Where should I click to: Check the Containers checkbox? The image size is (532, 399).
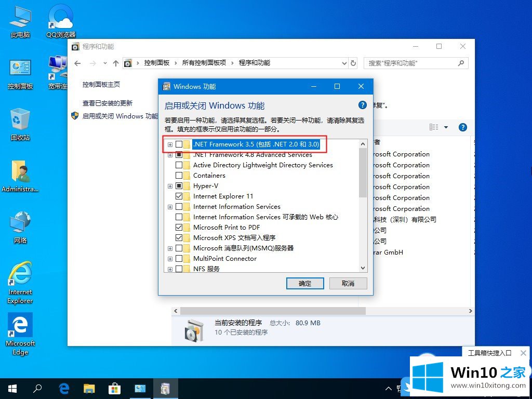(x=179, y=176)
